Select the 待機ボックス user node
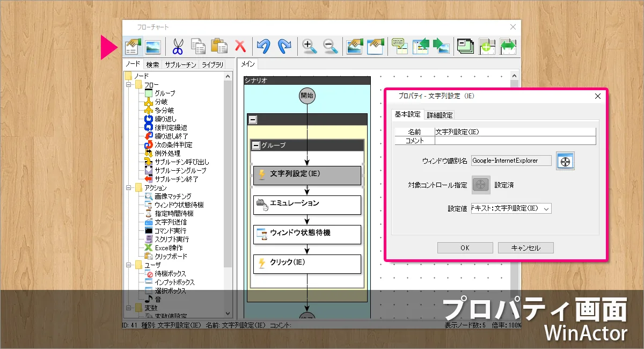Viewport: 644px width, 349px height. tap(171, 274)
